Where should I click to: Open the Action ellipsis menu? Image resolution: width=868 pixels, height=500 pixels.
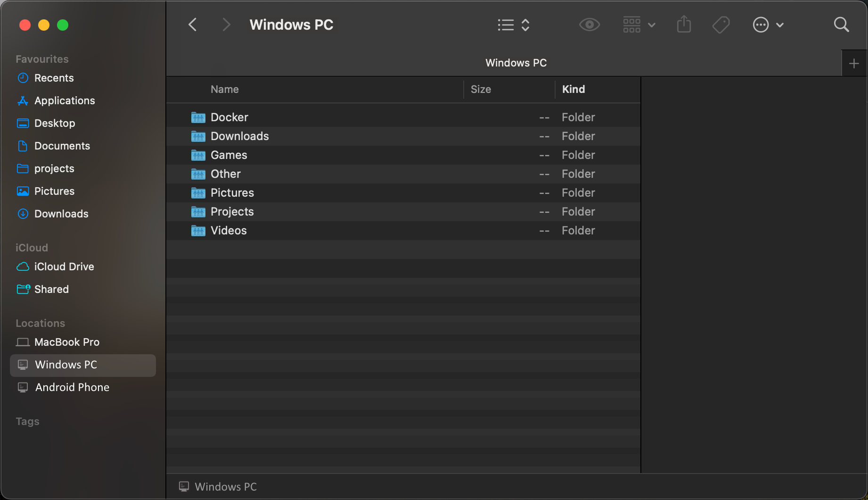768,25
